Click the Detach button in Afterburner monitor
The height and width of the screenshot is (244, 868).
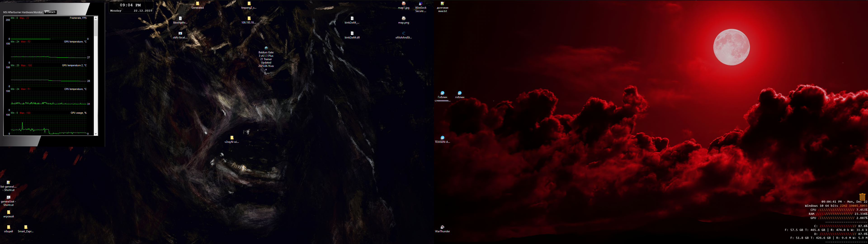point(51,12)
